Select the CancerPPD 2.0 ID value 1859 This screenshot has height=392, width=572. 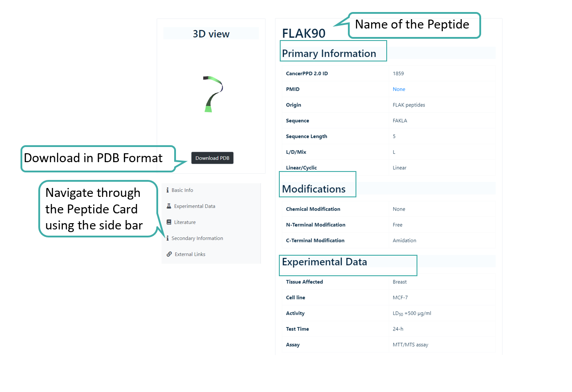[x=398, y=73]
